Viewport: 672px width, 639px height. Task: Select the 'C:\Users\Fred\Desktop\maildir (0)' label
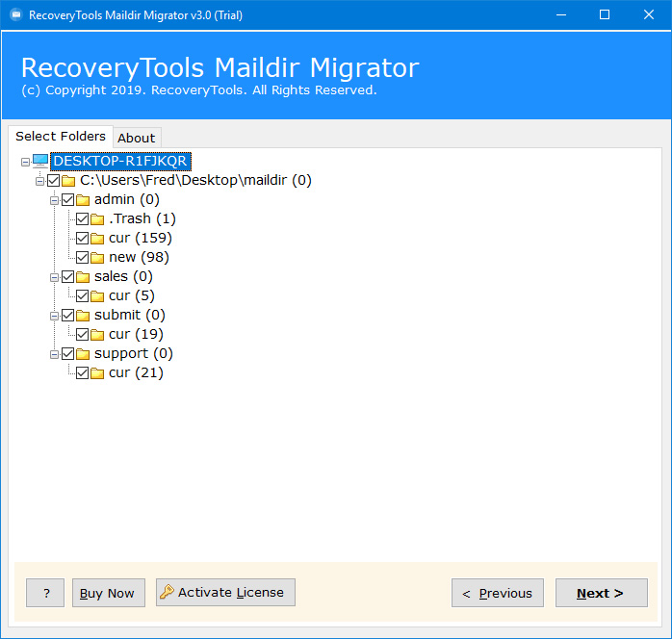(195, 180)
